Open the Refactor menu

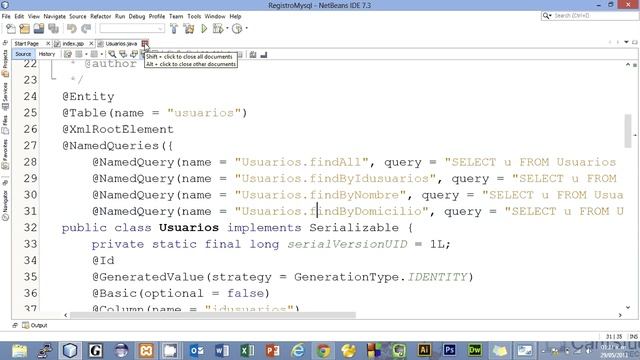click(100, 16)
